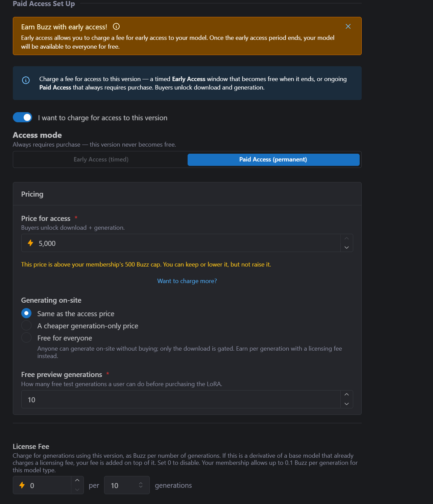Choose 'A cheaper generation-only price' option
Viewport: 433px width, 504px height.
coord(26,325)
